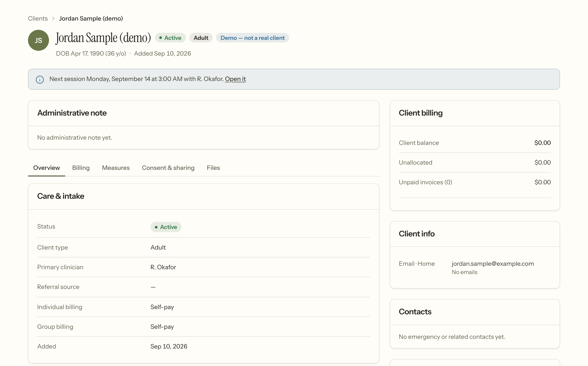This screenshot has width=588, height=366.
Task: Click the DOB Apr 17, 1990 text
Action: (91, 53)
